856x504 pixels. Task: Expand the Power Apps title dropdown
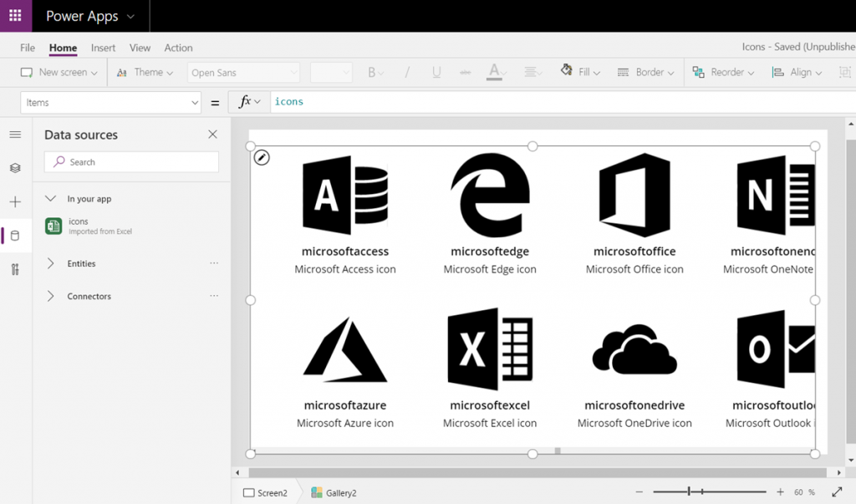130,17
